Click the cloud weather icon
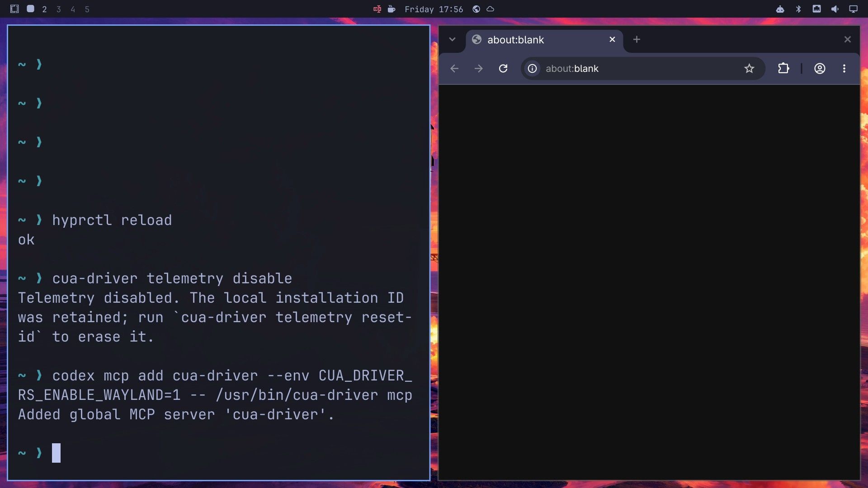868x488 pixels. pos(491,9)
